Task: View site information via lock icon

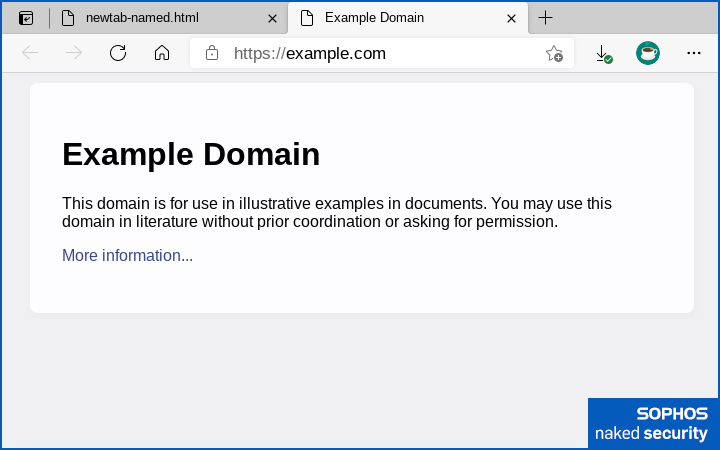Action: pos(212,54)
